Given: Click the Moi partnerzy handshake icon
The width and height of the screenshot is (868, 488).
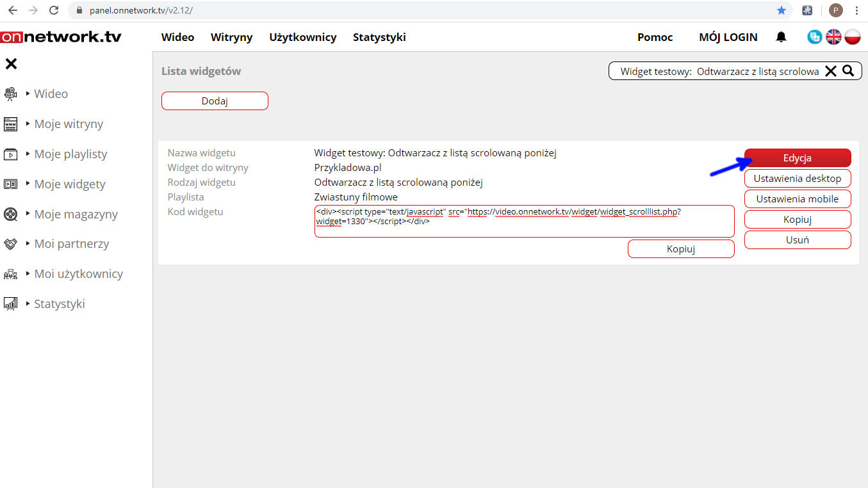Looking at the screenshot, I should coord(10,244).
